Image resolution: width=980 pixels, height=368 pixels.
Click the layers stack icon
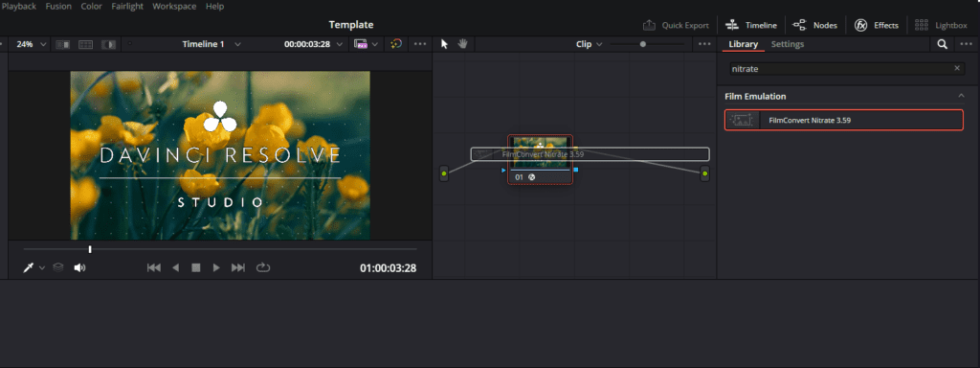point(58,268)
